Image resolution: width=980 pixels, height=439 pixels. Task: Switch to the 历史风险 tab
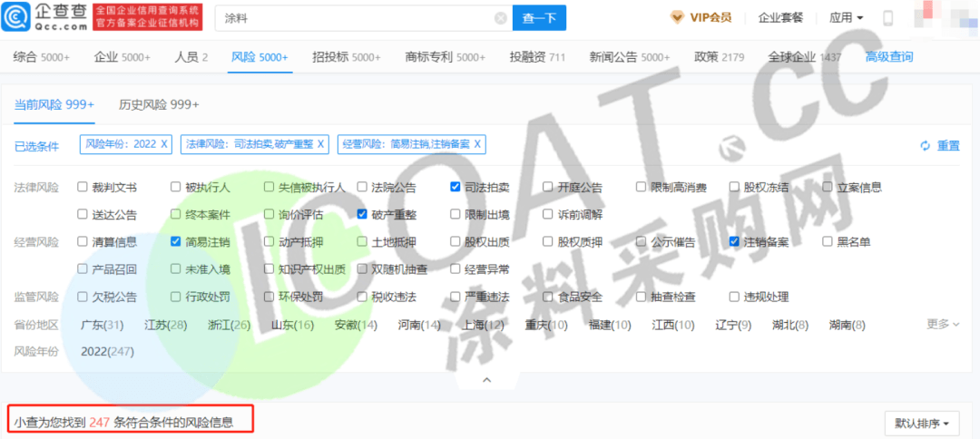(x=159, y=104)
